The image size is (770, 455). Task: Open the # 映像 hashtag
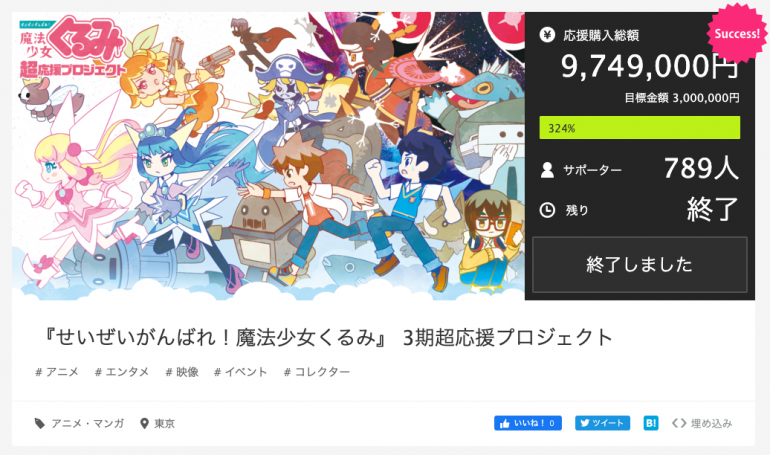182,372
